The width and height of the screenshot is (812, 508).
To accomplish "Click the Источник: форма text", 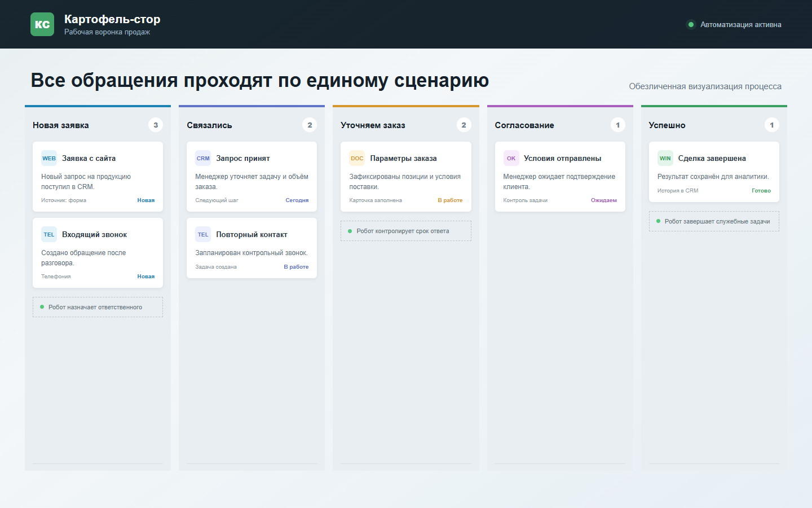I will [64, 200].
